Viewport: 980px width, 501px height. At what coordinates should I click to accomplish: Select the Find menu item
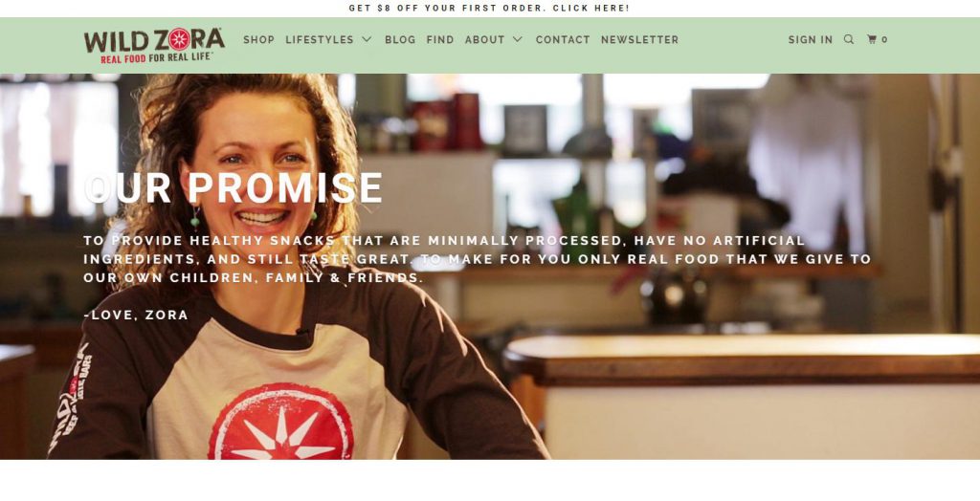coord(440,39)
